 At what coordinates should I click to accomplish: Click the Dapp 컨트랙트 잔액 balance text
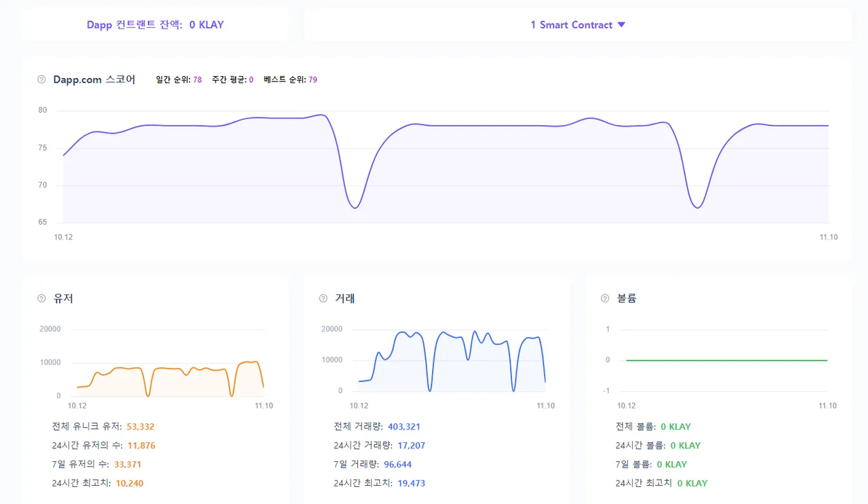coord(155,25)
